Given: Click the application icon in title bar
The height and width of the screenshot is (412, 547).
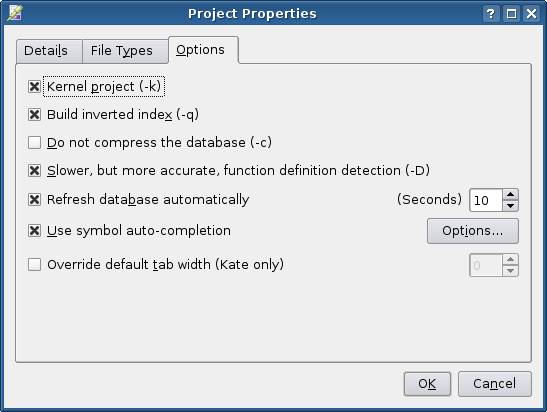Looking at the screenshot, I should tap(15, 13).
